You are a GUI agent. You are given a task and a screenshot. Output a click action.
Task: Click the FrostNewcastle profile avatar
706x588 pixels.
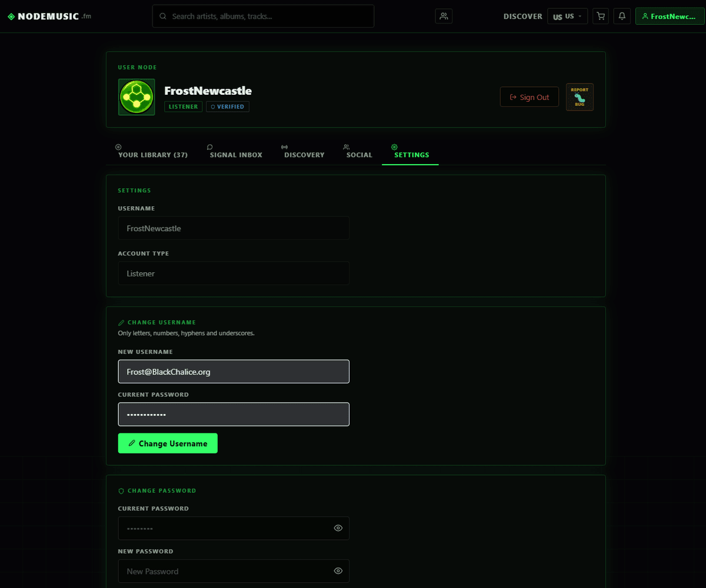tap(136, 97)
